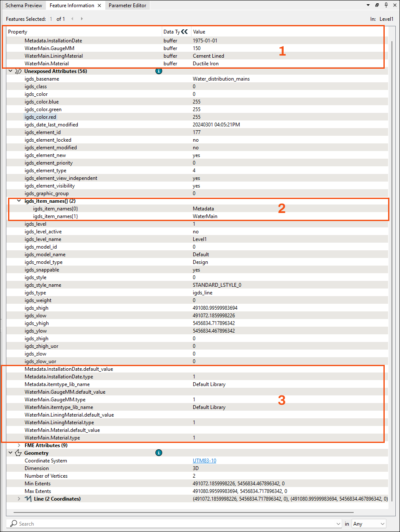This screenshot has height=532, width=400.
Task: Select the igds_ylow row
Action: coord(197,331)
